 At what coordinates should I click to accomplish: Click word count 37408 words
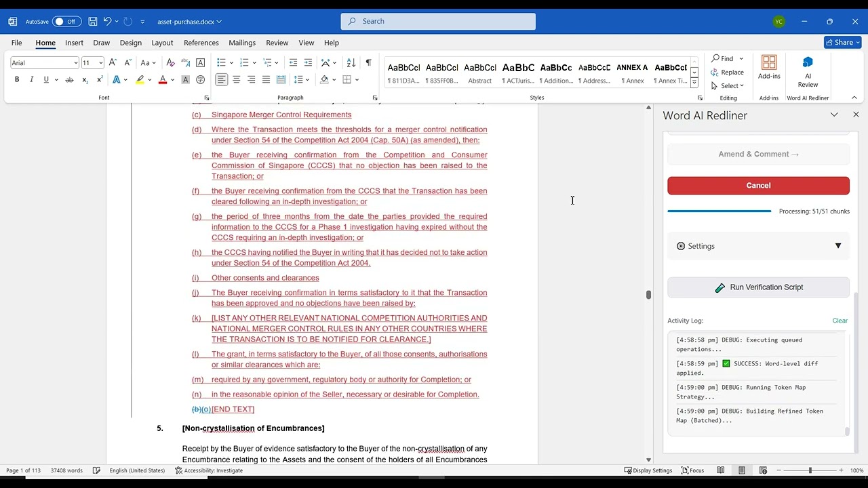point(66,470)
